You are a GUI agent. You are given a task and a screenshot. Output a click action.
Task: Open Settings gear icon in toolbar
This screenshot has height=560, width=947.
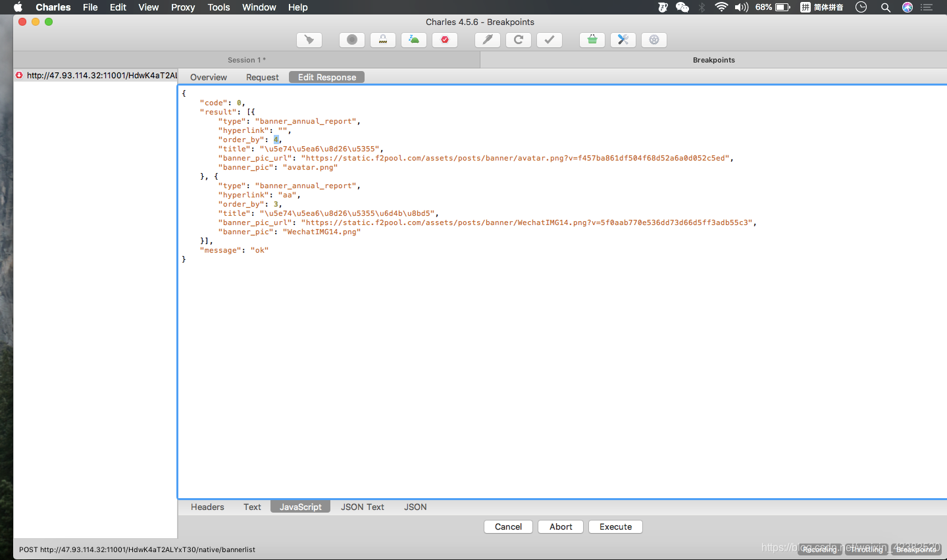point(654,40)
